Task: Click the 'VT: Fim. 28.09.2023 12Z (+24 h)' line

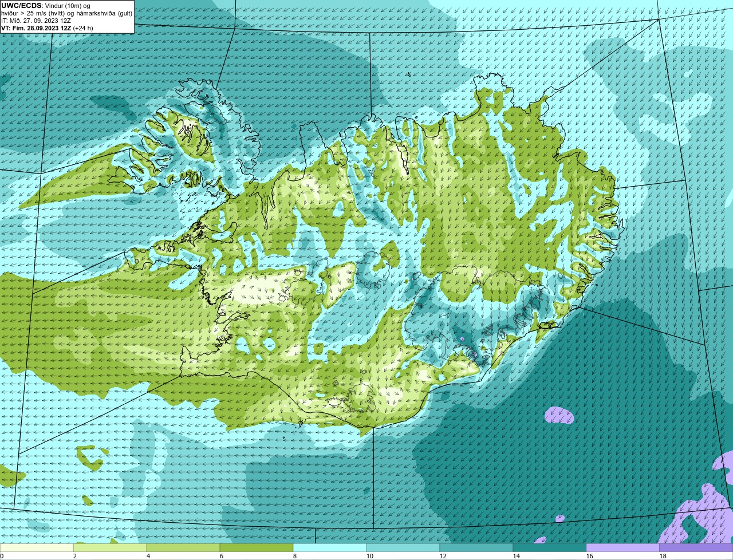Action: pyautogui.click(x=47, y=28)
